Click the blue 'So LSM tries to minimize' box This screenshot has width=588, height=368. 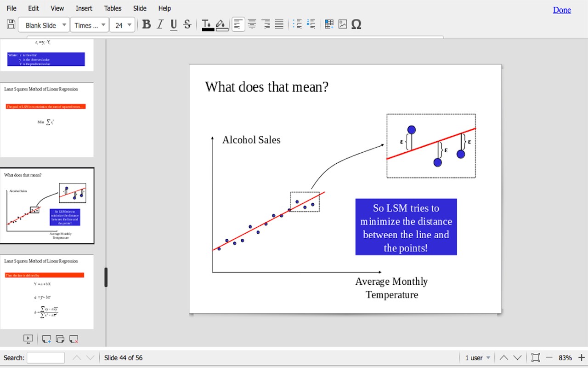(x=406, y=227)
